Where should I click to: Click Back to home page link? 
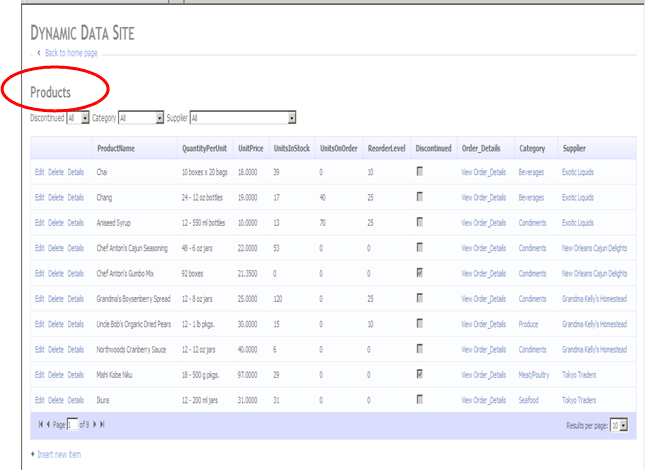[x=71, y=53]
